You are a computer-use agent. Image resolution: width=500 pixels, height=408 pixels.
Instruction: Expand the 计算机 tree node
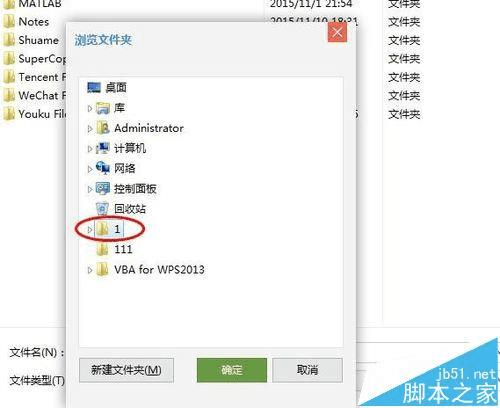tap(89, 149)
